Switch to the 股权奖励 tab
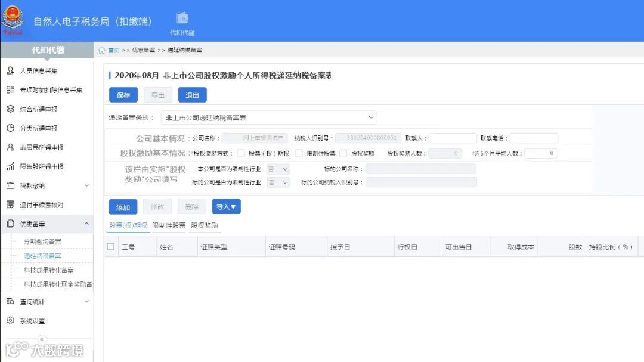This screenshot has width=644, height=362. point(204,225)
